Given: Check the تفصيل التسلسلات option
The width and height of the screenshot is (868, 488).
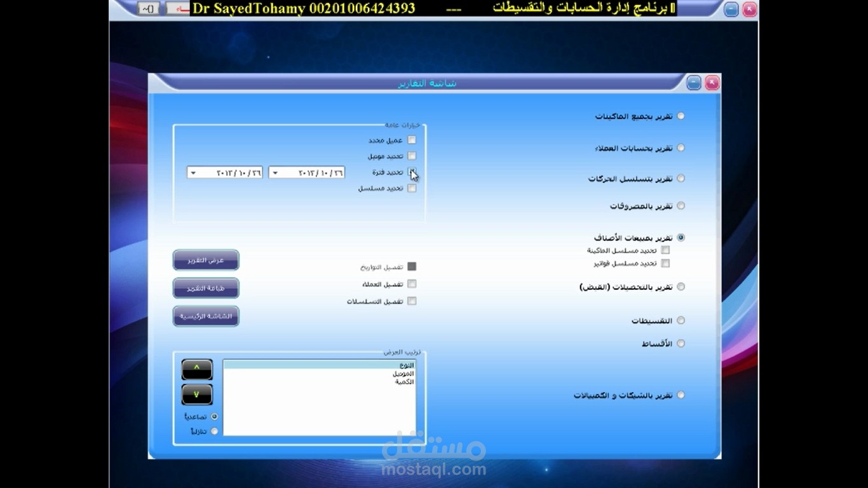Looking at the screenshot, I should click(412, 301).
